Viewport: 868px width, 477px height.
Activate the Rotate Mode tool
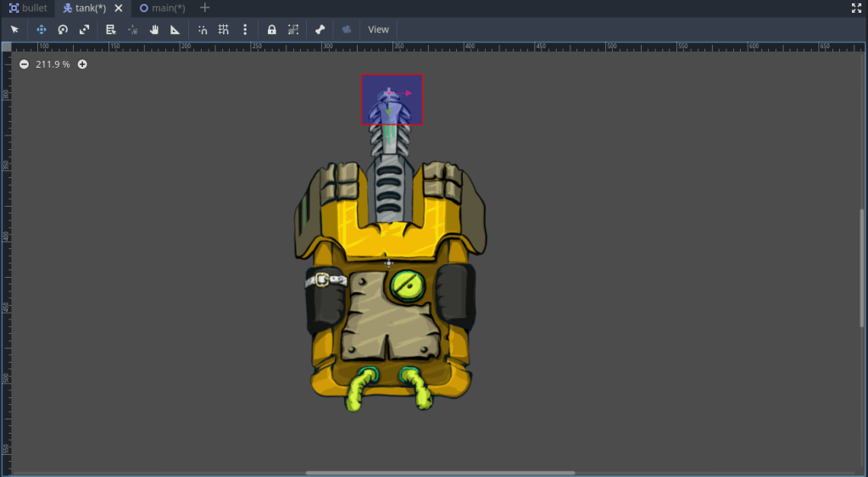pyautogui.click(x=63, y=30)
